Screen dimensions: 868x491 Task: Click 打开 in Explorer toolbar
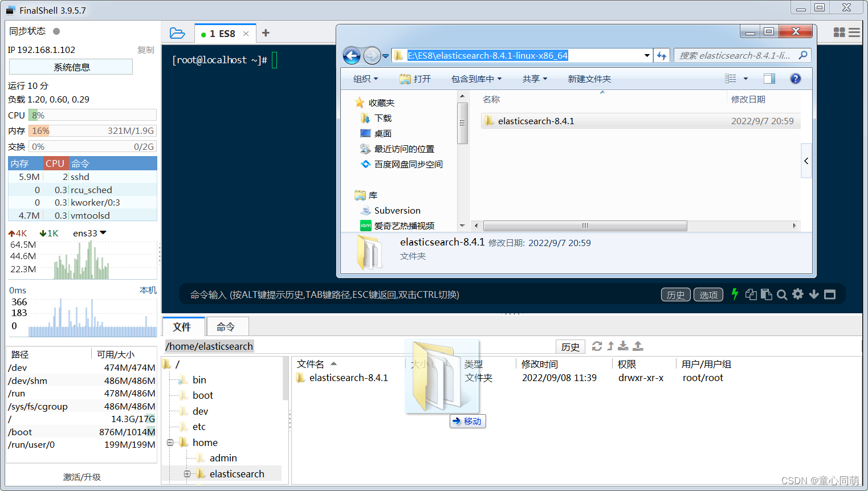click(x=415, y=79)
